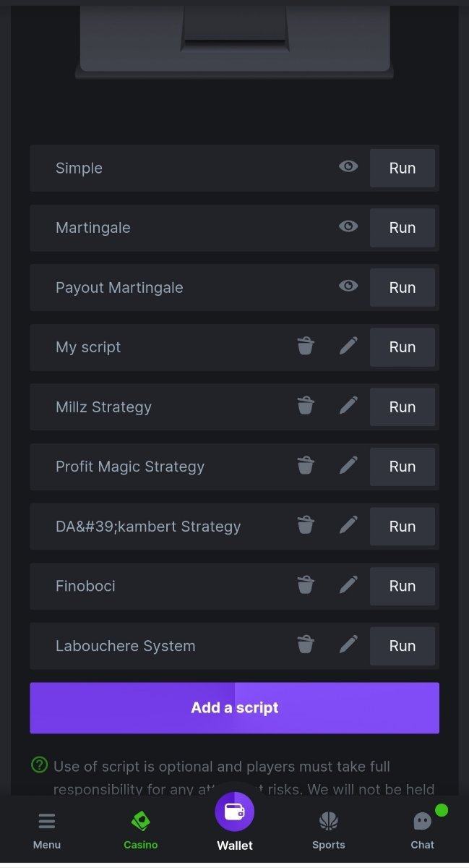The image size is (469, 868).
Task: Open the Wallet
Action: pyautogui.click(x=235, y=821)
